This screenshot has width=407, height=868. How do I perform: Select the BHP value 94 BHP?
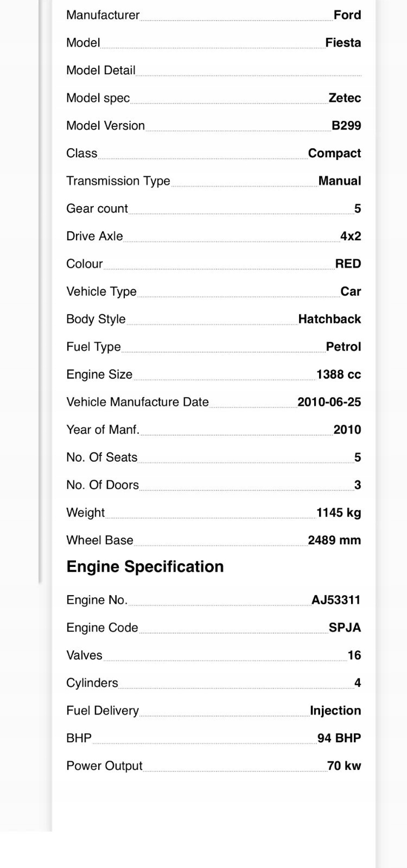[339, 739]
